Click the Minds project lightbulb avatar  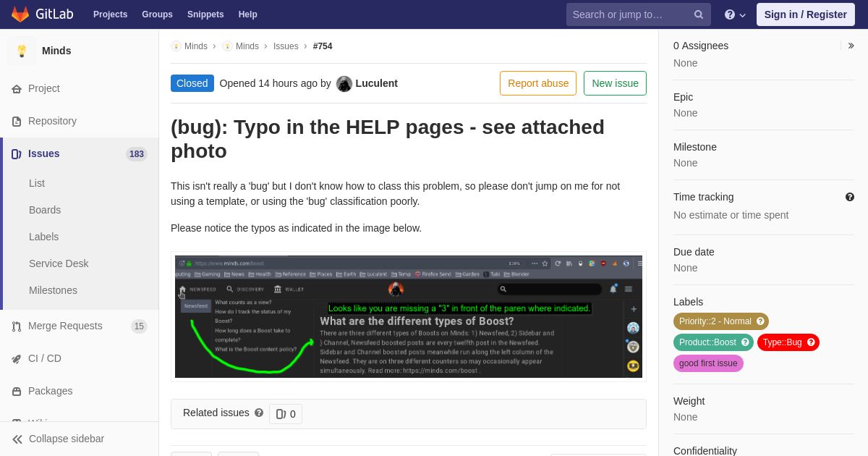coord(22,51)
